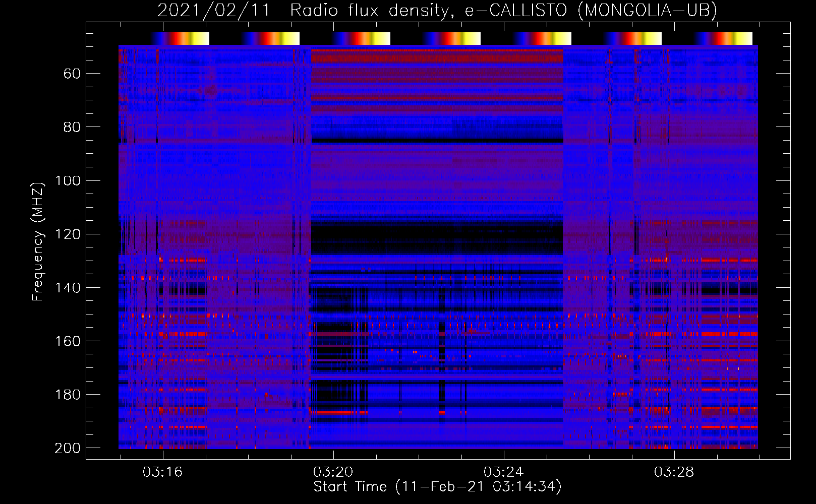The image size is (816, 504).
Task: Click the 03:20 time tick label
Action: tap(333, 472)
